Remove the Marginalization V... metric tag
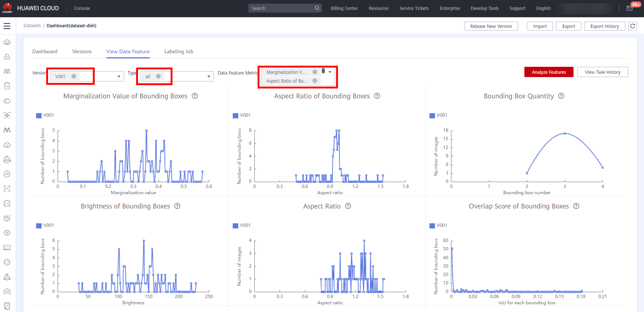Viewport: 644px width, 312px height. click(x=315, y=72)
